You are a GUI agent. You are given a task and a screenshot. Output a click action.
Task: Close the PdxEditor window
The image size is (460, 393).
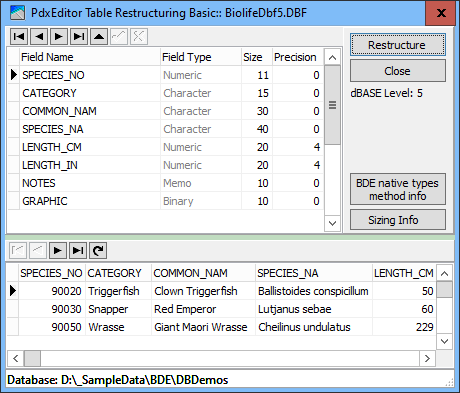coord(441,13)
